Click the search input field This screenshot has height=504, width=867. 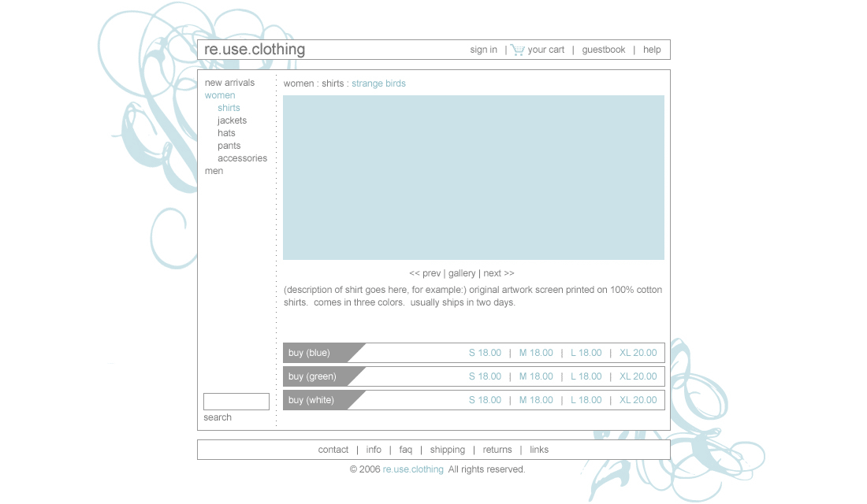click(x=236, y=402)
